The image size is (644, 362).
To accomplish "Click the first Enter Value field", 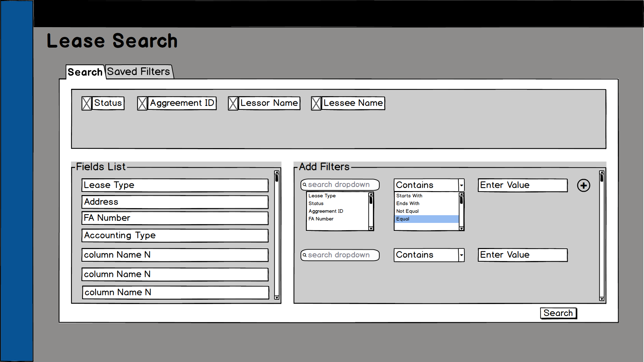I will click(x=523, y=185).
